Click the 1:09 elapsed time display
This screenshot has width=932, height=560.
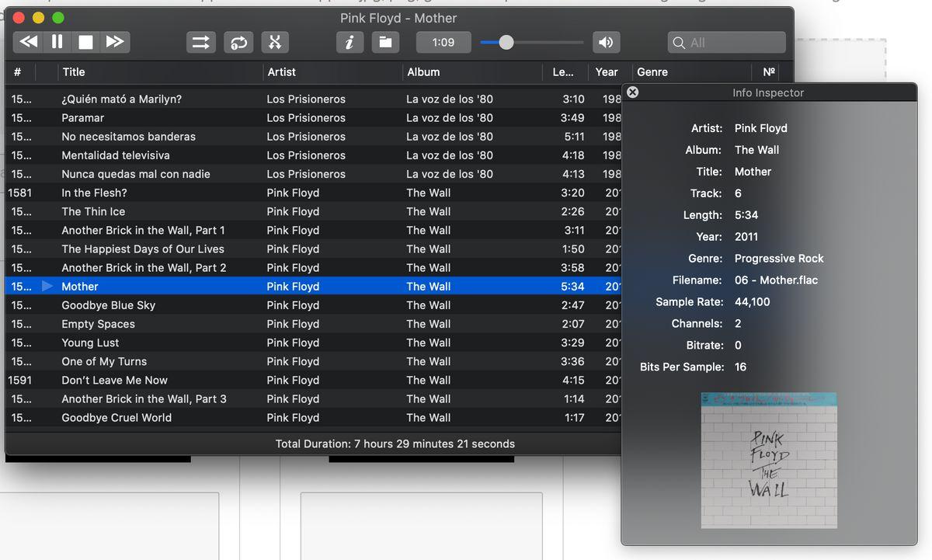[443, 43]
